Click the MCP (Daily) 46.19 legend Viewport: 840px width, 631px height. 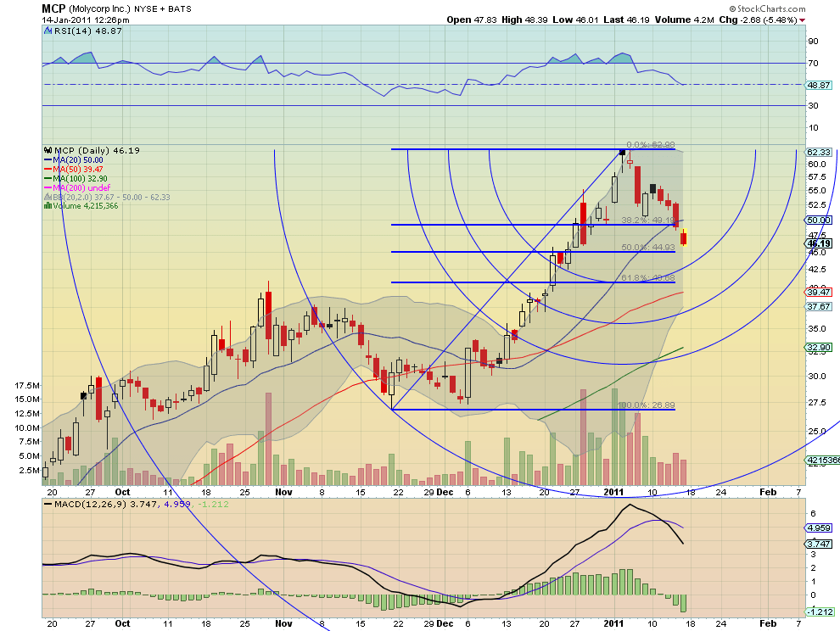point(97,150)
